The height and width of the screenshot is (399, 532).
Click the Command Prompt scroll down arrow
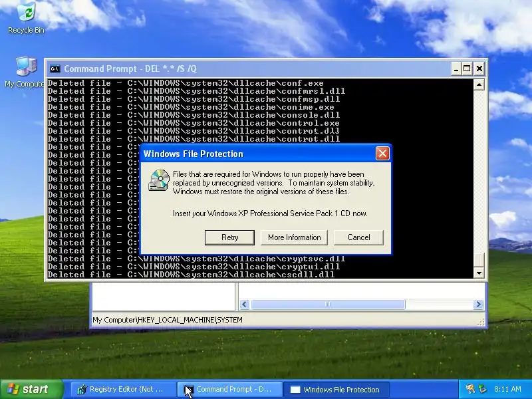click(479, 273)
